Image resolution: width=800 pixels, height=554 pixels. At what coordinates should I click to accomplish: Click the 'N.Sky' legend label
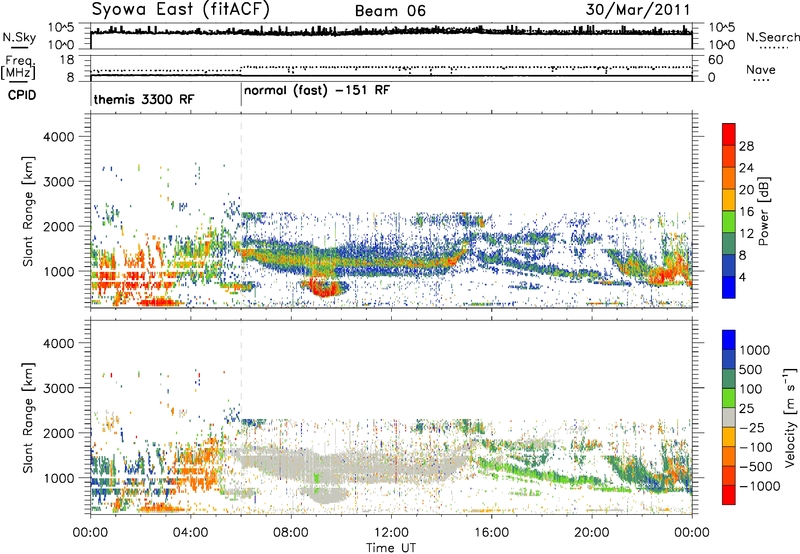[x=19, y=37]
